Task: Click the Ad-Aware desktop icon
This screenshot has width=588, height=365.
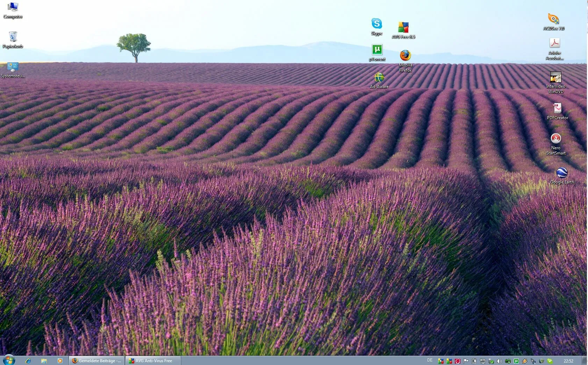Action: pyautogui.click(x=379, y=78)
